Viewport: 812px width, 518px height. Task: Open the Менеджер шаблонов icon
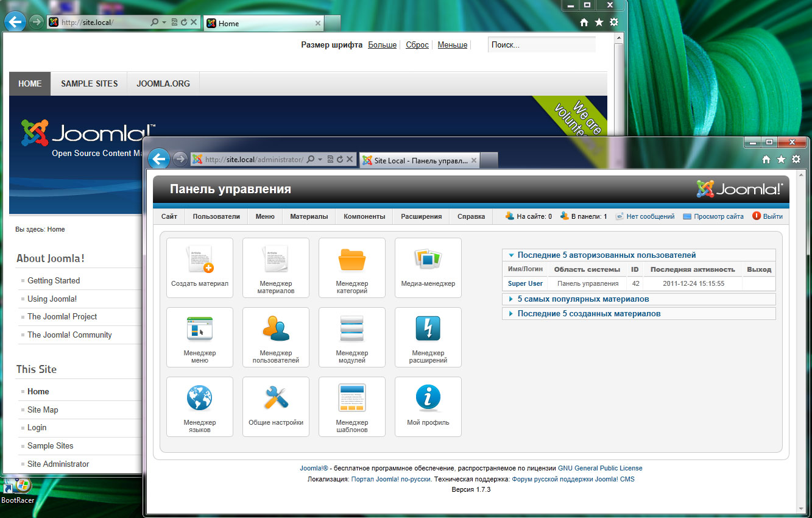click(x=352, y=406)
